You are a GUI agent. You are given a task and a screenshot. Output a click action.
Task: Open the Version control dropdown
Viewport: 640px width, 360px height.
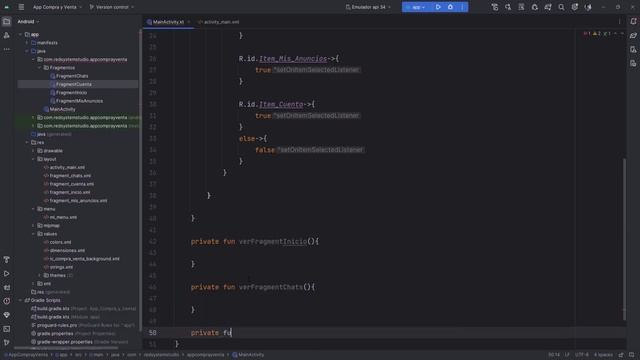[x=111, y=7]
